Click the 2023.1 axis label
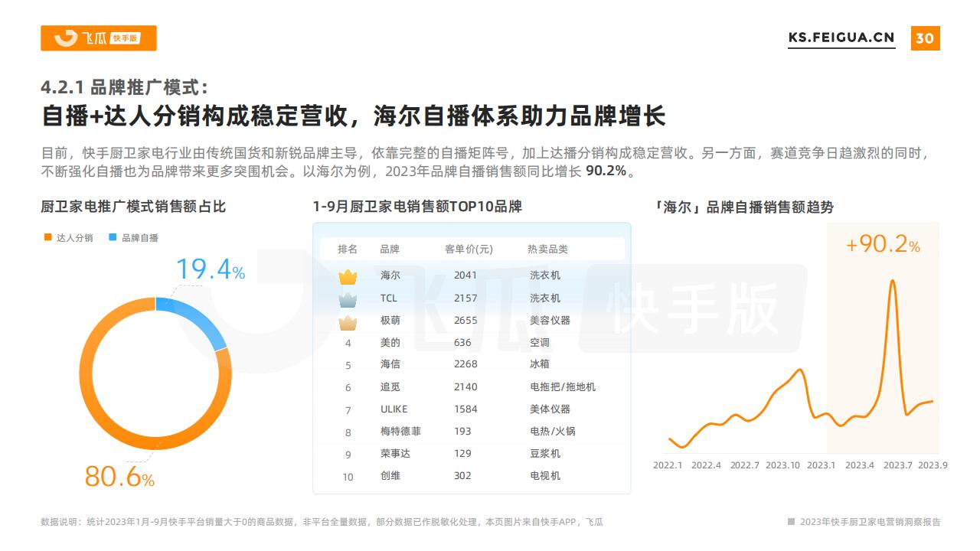Screen dimensions: 980x551 click(x=821, y=465)
